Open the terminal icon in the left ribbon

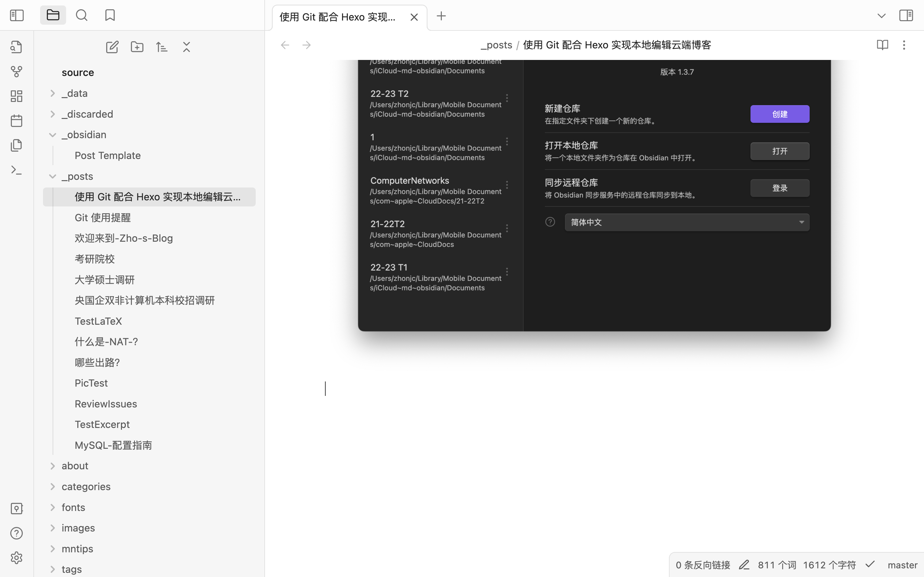pyautogui.click(x=16, y=170)
